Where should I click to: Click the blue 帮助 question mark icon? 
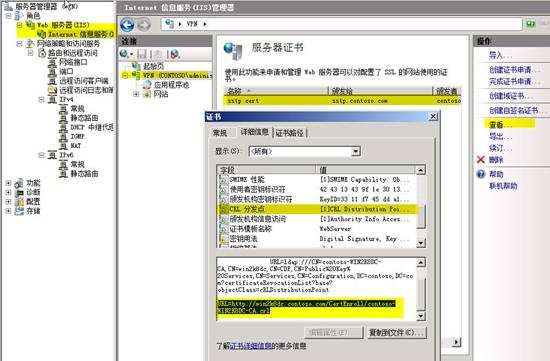481,174
